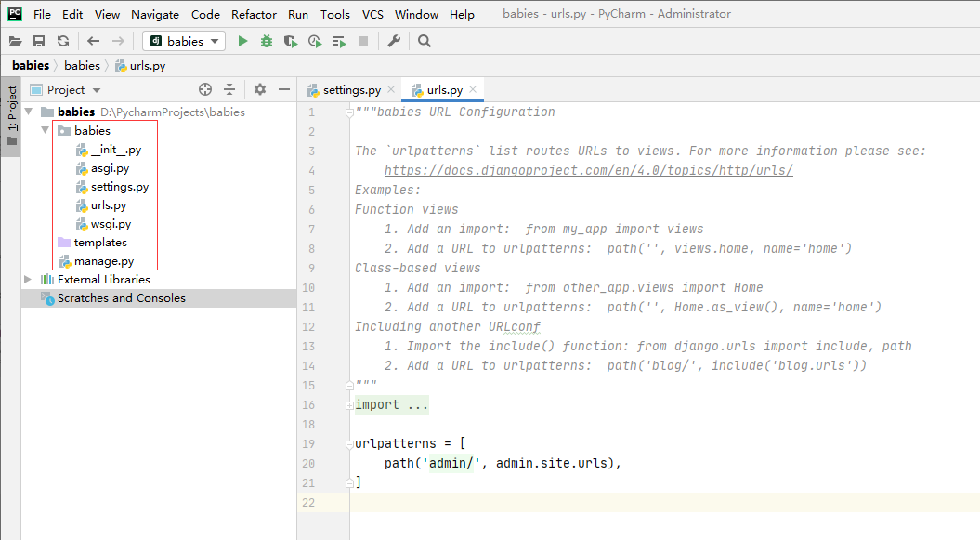Viewport: 980px width, 540px height.
Task: Select manage.py in project tree
Action: pos(97,261)
